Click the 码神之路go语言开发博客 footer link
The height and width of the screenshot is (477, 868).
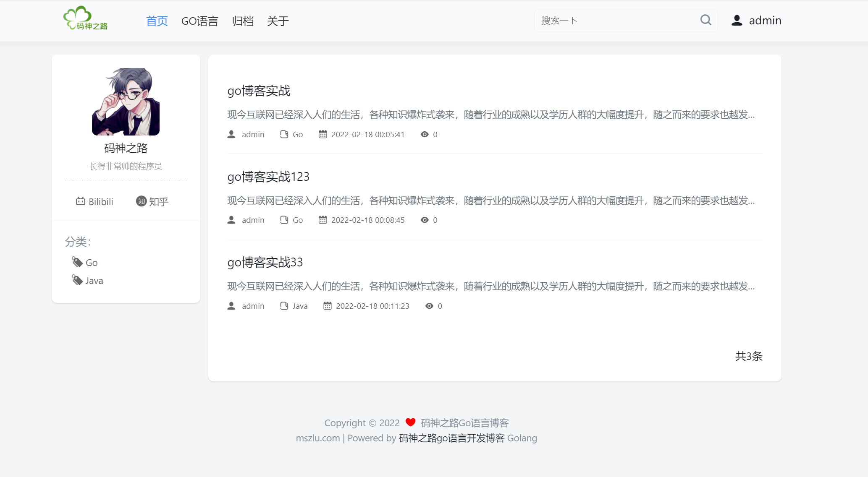pyautogui.click(x=451, y=438)
